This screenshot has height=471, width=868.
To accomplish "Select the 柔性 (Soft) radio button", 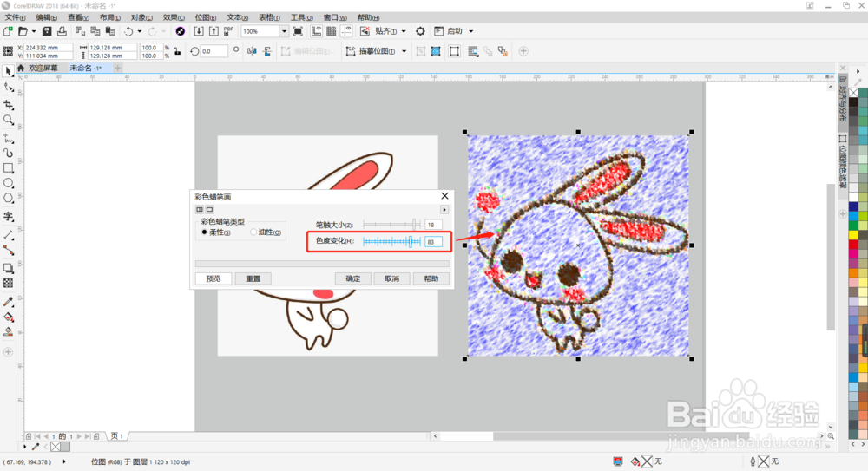I will click(204, 232).
